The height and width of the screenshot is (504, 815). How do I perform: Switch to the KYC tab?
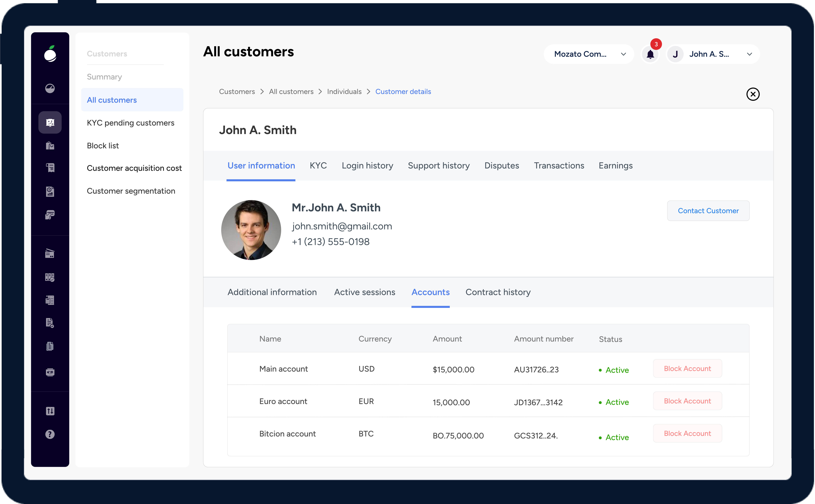pos(318,166)
